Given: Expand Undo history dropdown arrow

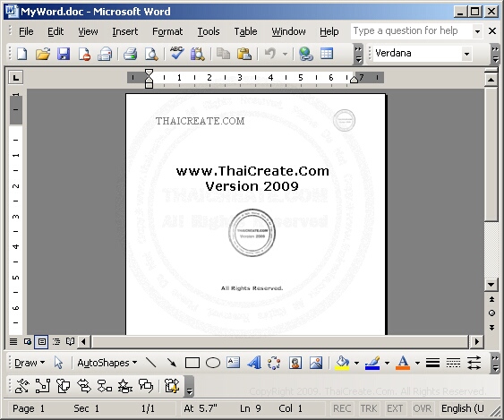Looking at the screenshot, I should [285, 54].
